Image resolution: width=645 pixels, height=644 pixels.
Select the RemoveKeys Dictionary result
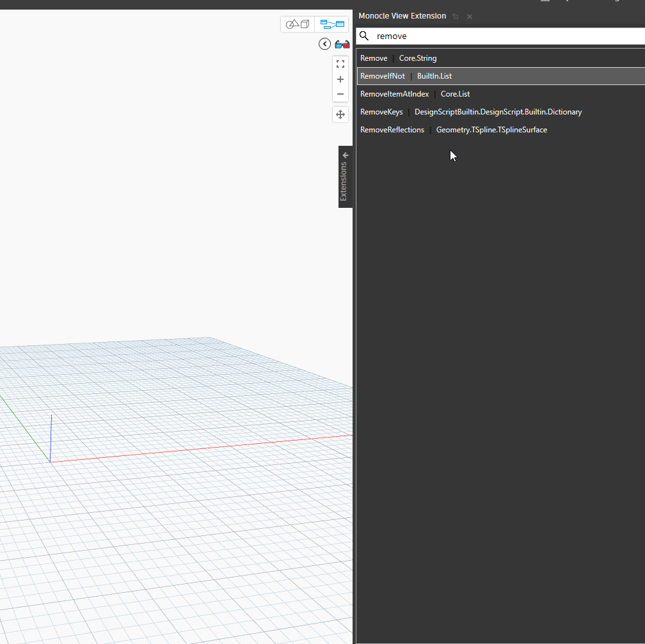tap(500, 112)
